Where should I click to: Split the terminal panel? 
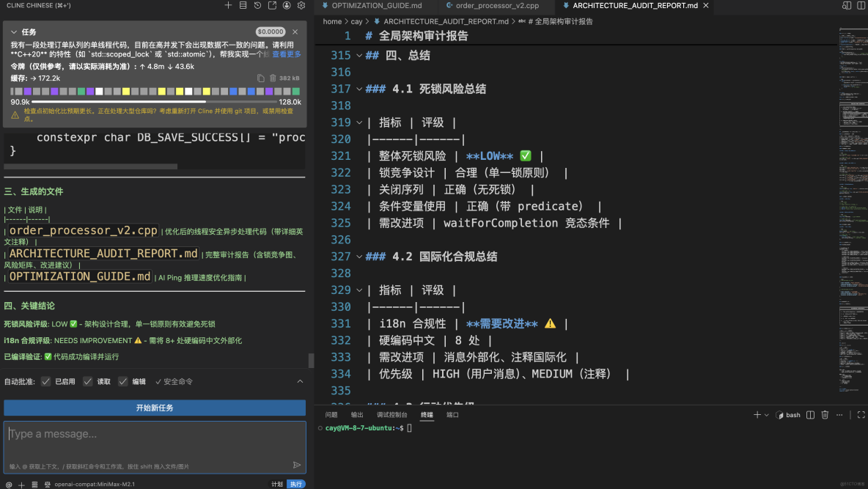pos(810,415)
